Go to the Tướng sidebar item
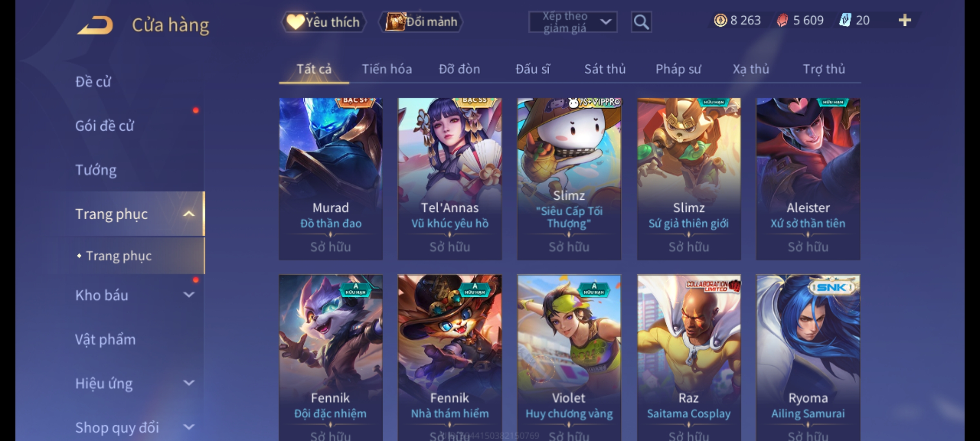The height and width of the screenshot is (441, 980). coord(96,170)
